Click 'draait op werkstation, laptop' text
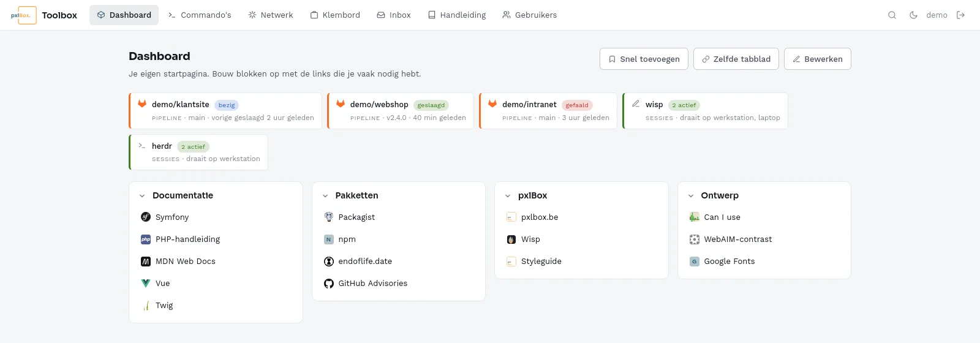This screenshot has width=980, height=343. (729, 118)
